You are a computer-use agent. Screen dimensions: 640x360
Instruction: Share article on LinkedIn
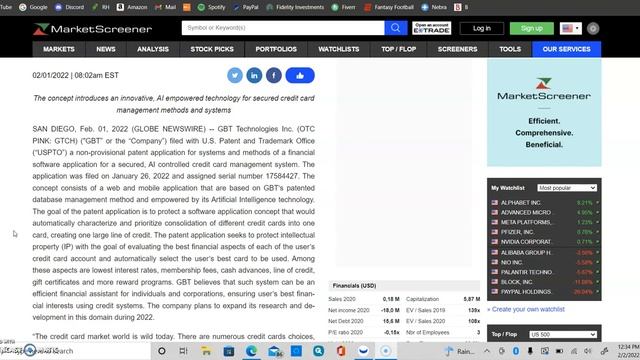(254, 76)
